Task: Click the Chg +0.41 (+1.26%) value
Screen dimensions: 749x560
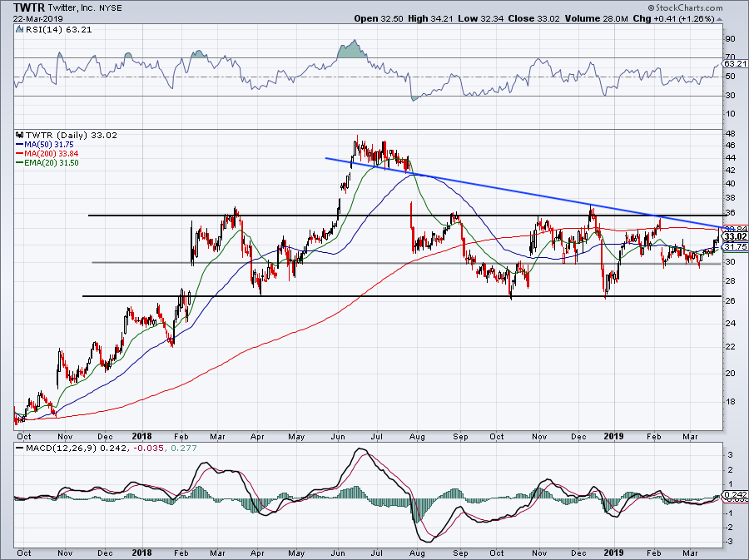Action: coord(673,18)
